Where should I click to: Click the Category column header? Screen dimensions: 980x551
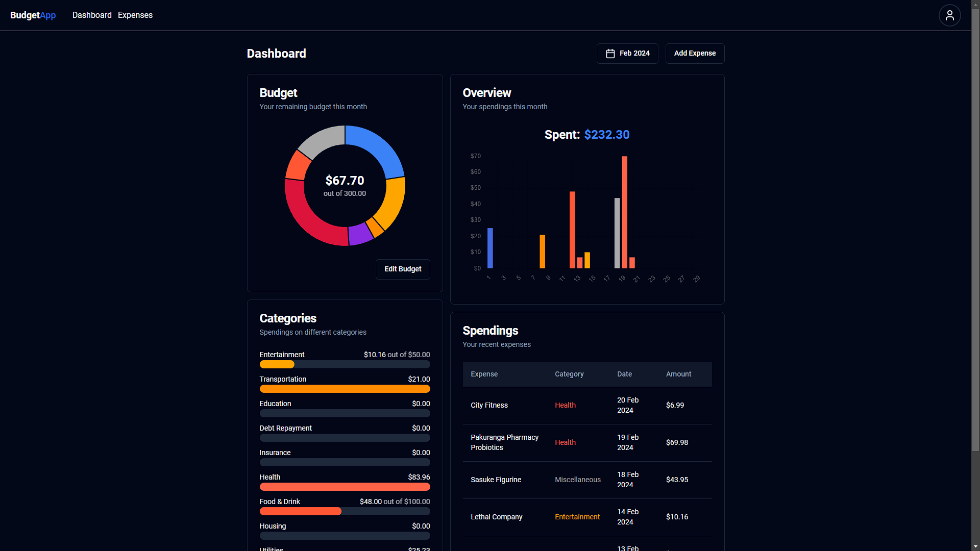[x=569, y=374]
